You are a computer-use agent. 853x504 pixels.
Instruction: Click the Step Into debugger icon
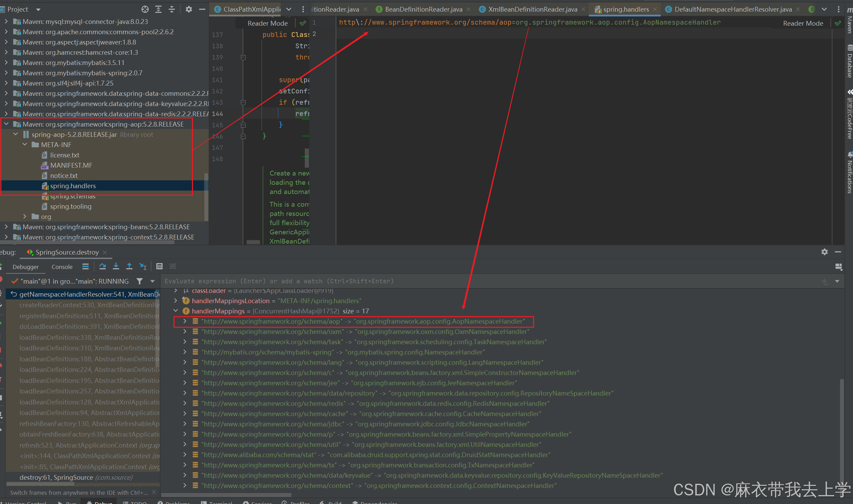116,266
